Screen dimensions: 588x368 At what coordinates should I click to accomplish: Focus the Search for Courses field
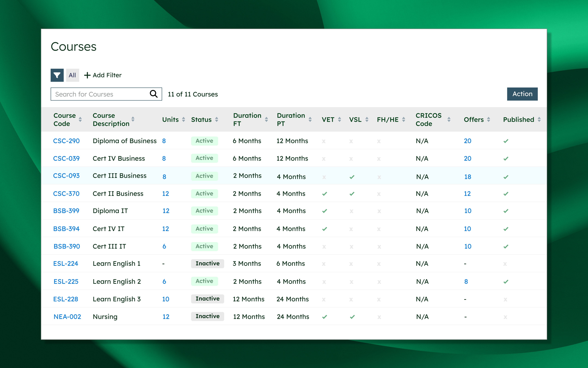[106, 94]
